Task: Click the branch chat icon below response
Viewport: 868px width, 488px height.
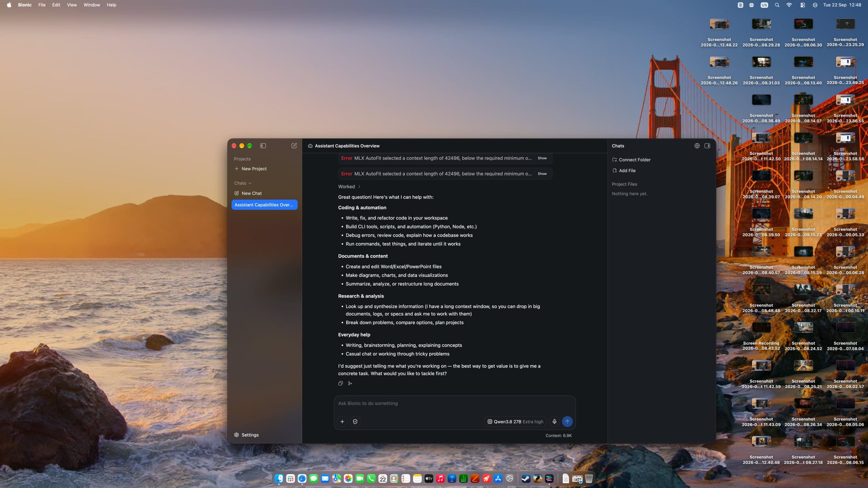Action: click(x=350, y=383)
